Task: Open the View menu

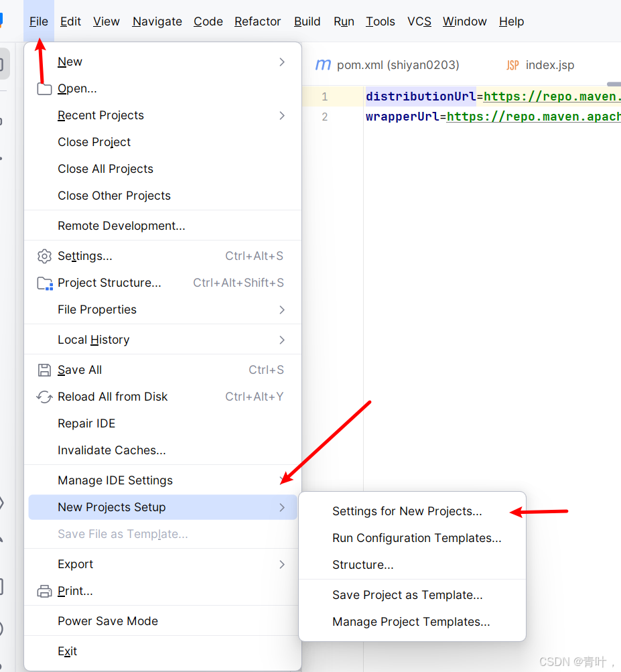Action: (107, 21)
